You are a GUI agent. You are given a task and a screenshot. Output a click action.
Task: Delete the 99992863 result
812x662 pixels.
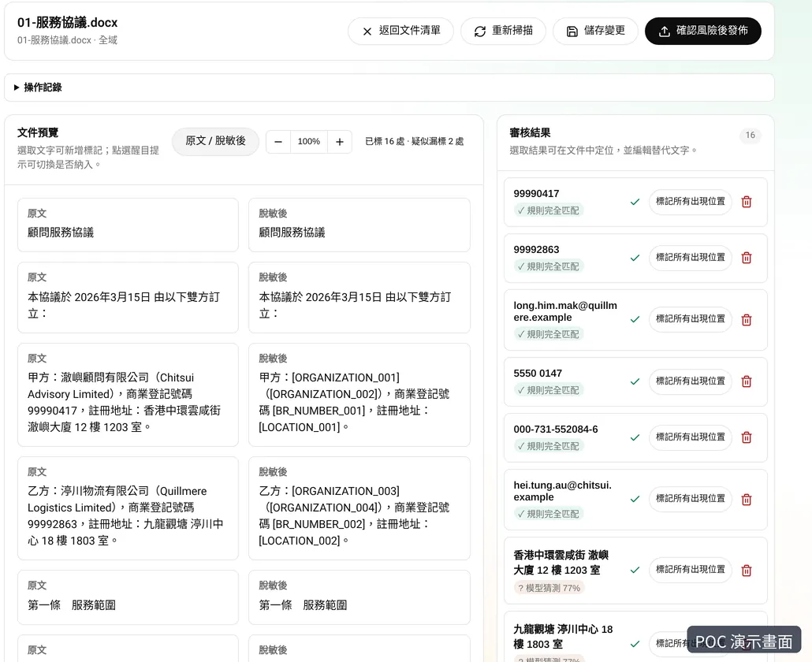point(747,258)
